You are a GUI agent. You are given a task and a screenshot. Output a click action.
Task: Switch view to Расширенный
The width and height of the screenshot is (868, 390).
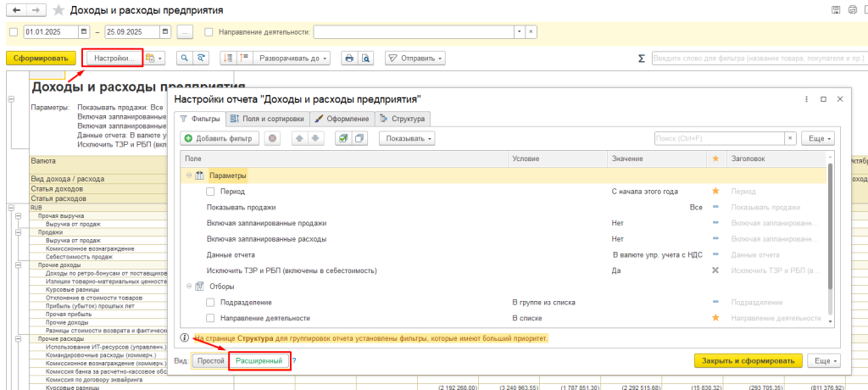point(259,360)
